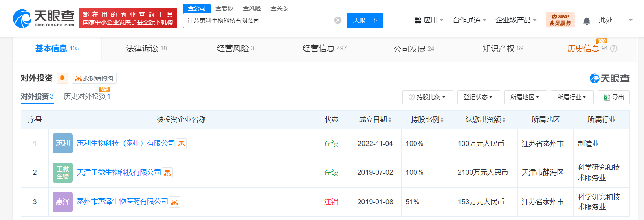Click the company name search field
This screenshot has width=644, height=220.
tap(260, 20)
